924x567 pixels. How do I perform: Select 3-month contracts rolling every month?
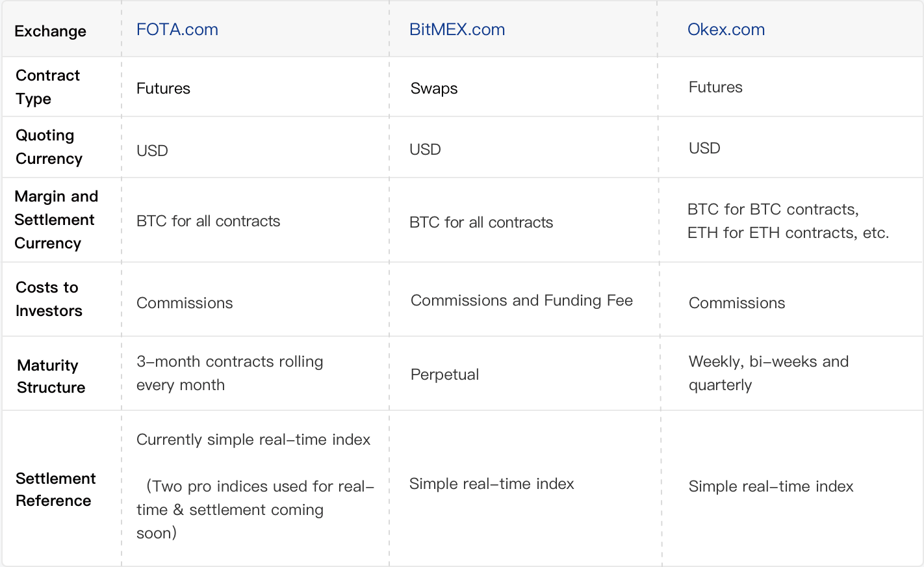(229, 373)
